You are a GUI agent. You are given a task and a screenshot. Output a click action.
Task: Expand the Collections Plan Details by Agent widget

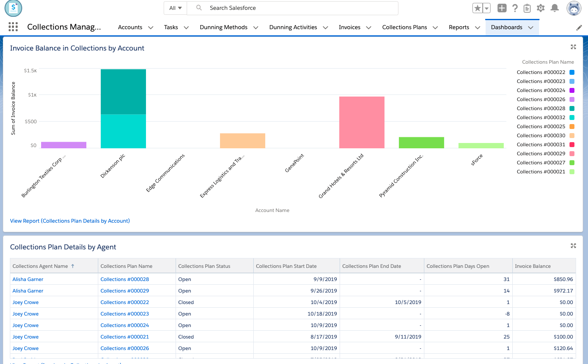(573, 246)
